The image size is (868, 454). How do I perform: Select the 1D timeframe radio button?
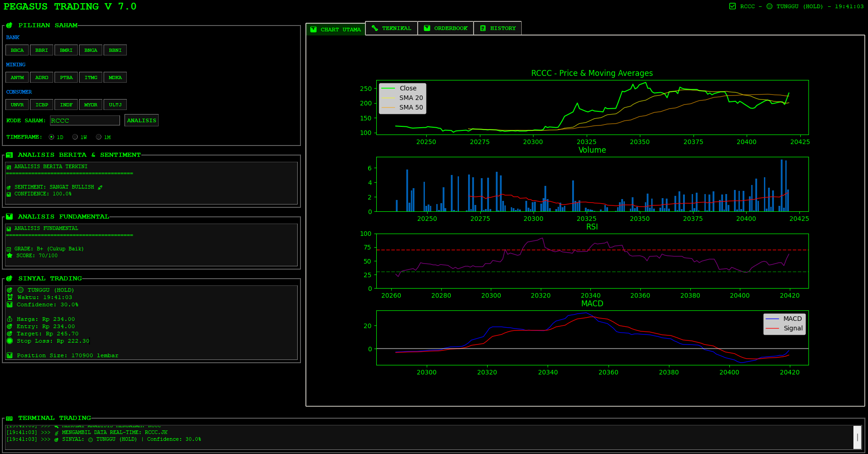coord(51,137)
